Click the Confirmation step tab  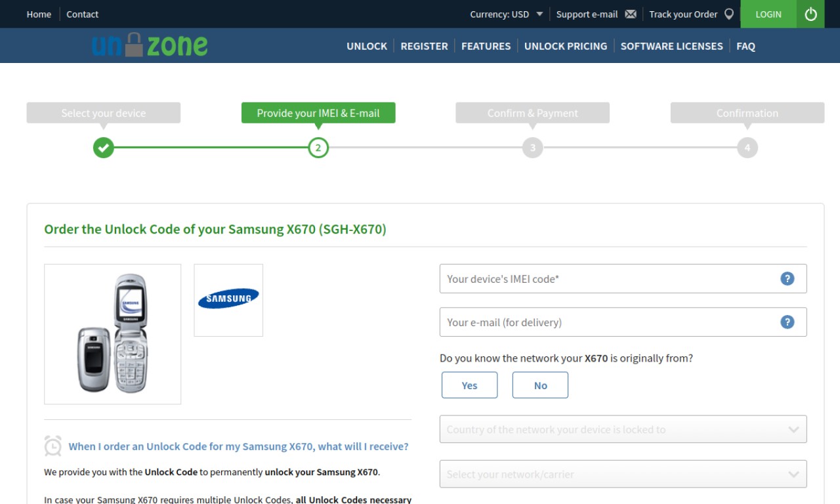[747, 113]
